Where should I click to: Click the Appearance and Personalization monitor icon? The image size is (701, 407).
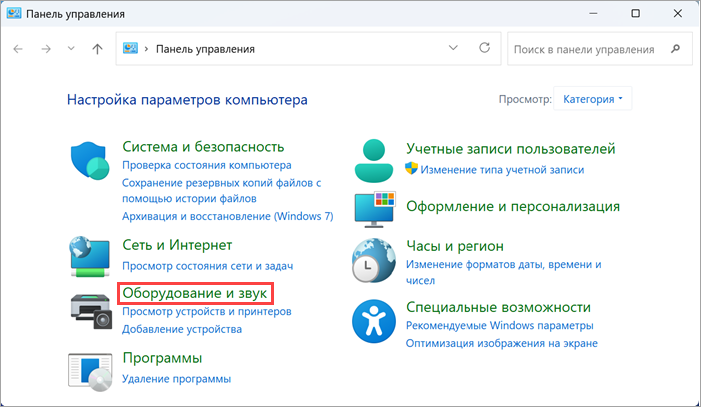tap(375, 209)
